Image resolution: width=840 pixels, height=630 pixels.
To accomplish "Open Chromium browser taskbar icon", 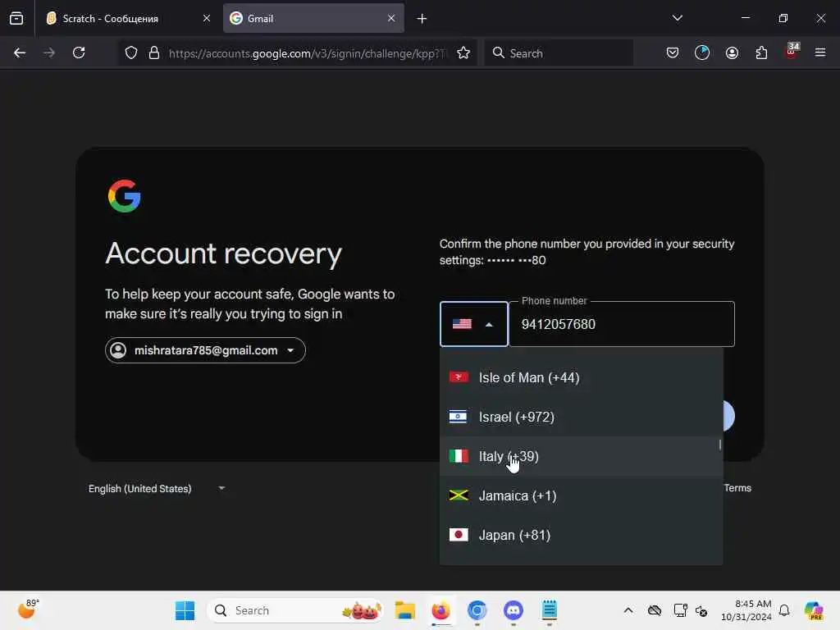I will tap(477, 610).
